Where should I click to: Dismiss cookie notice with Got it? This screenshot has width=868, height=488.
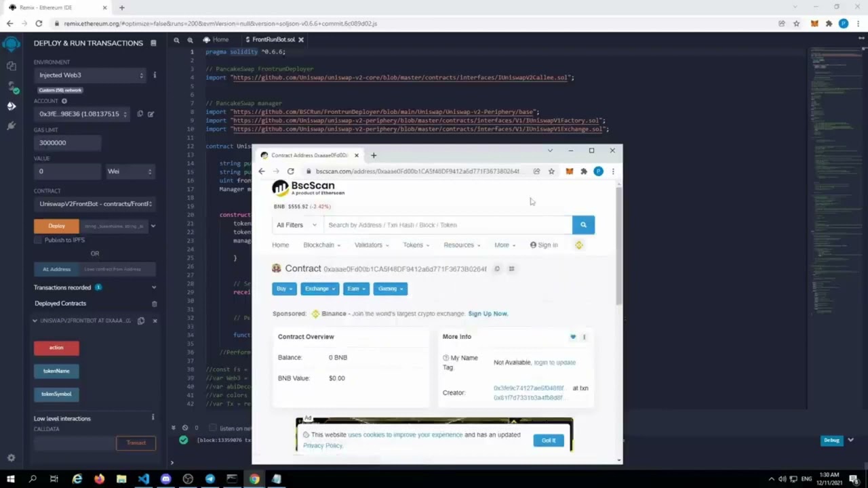(549, 441)
